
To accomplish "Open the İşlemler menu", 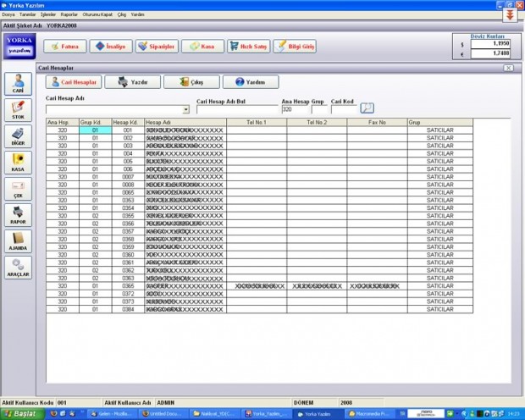I will click(48, 14).
